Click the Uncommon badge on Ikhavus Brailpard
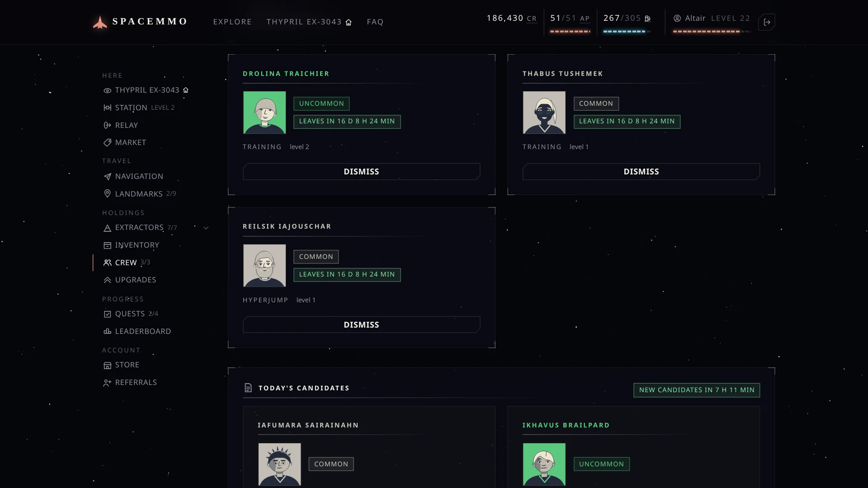 click(602, 464)
